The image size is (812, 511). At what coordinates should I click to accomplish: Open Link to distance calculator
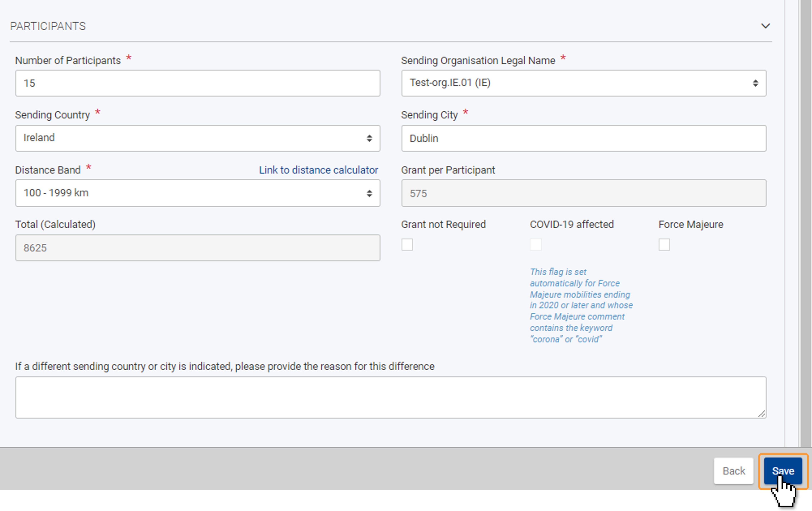point(318,170)
